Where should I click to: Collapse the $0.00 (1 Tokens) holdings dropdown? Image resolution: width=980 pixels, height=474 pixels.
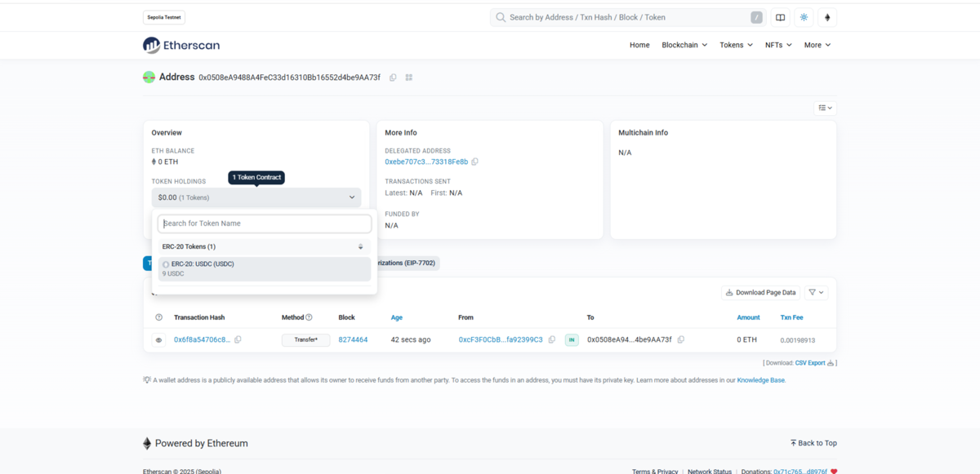point(256,197)
